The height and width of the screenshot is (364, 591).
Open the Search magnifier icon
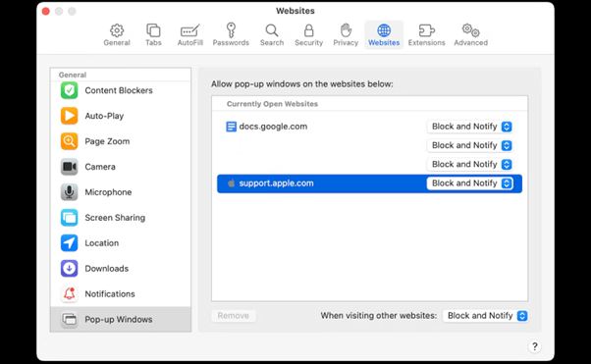pyautogui.click(x=272, y=30)
